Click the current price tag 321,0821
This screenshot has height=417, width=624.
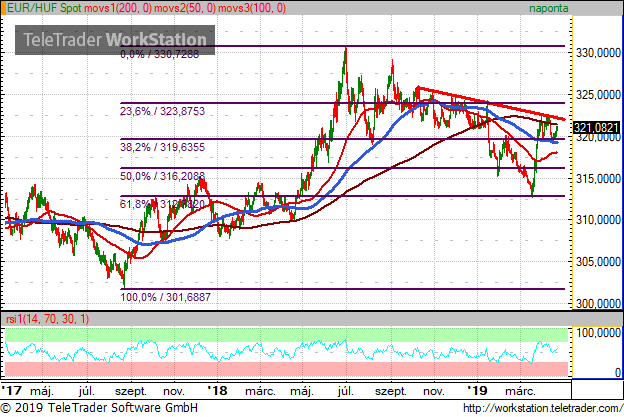[x=596, y=128]
